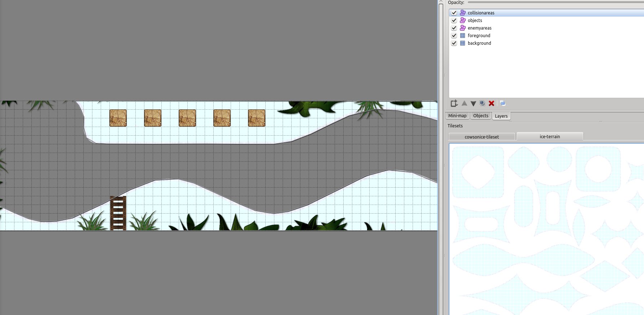The height and width of the screenshot is (315, 644).
Task: Move the selected layer up arrow
Action: [464, 104]
